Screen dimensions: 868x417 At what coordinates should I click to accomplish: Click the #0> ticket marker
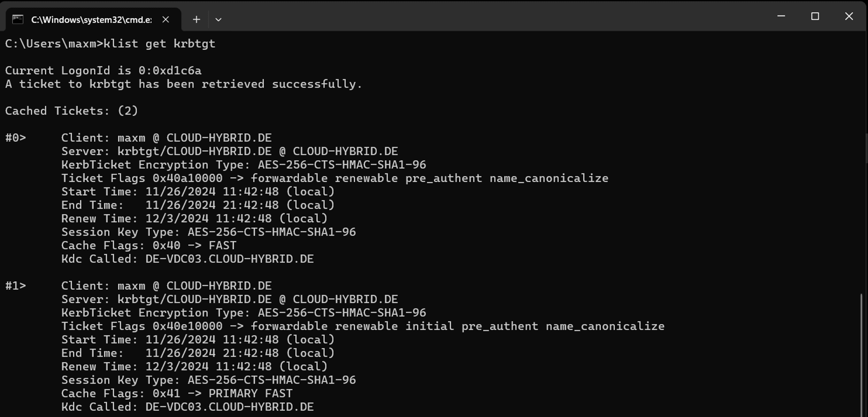[x=16, y=138]
